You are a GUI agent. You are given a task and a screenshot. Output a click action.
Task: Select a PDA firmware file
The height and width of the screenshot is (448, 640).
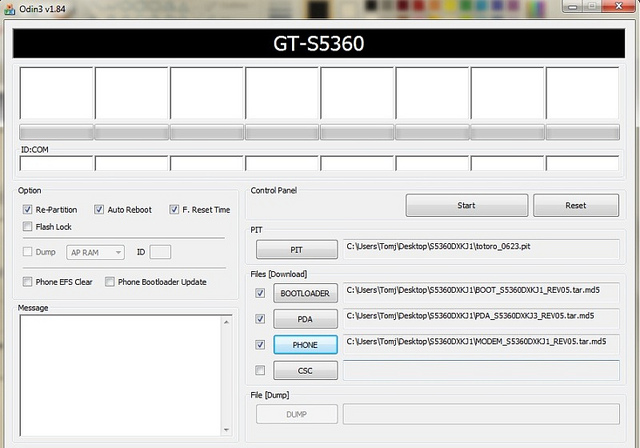click(305, 319)
